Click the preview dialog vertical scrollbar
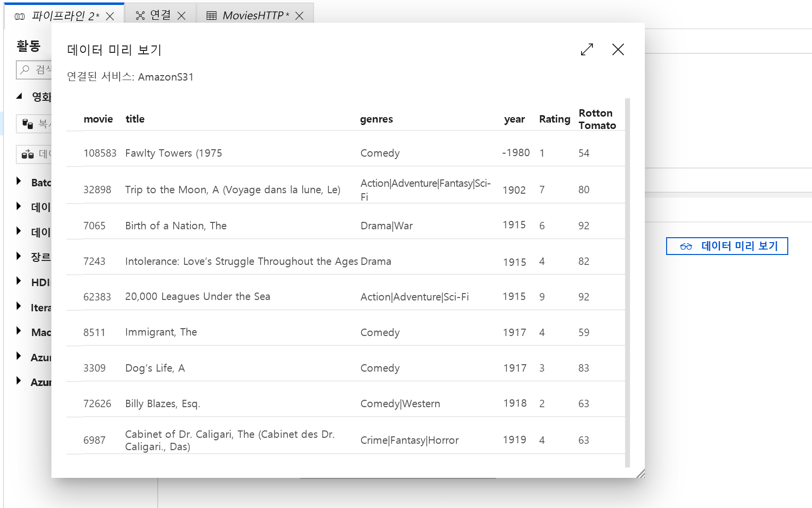Viewport: 812px width, 508px height. coord(628,283)
